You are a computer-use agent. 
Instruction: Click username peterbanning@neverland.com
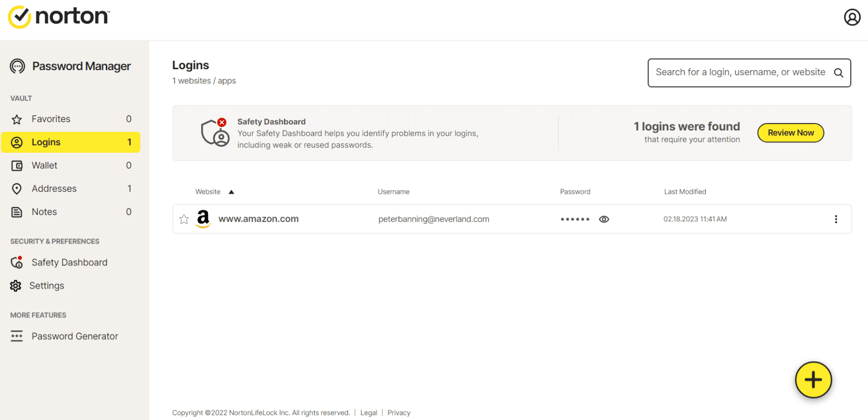click(434, 219)
